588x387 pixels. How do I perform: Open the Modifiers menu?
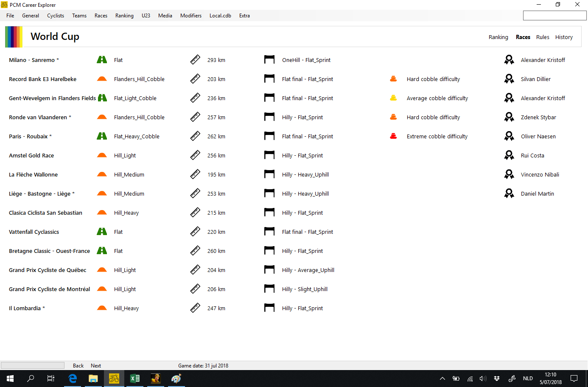click(x=191, y=16)
